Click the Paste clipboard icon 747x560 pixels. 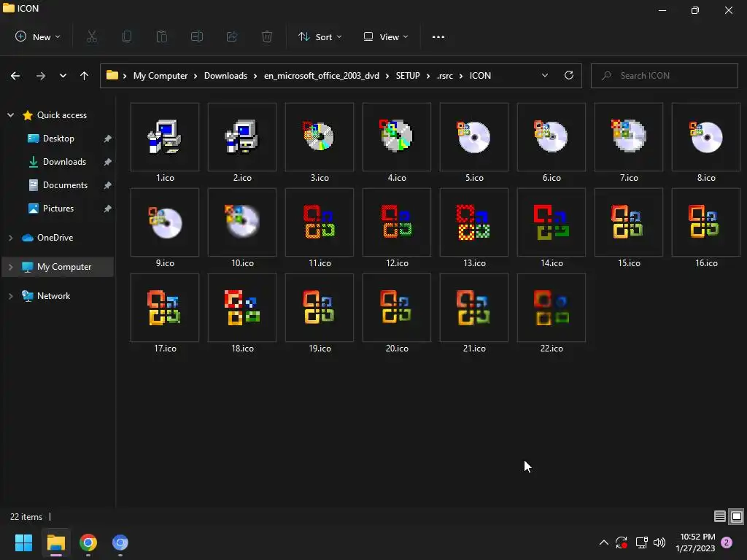[x=162, y=36]
